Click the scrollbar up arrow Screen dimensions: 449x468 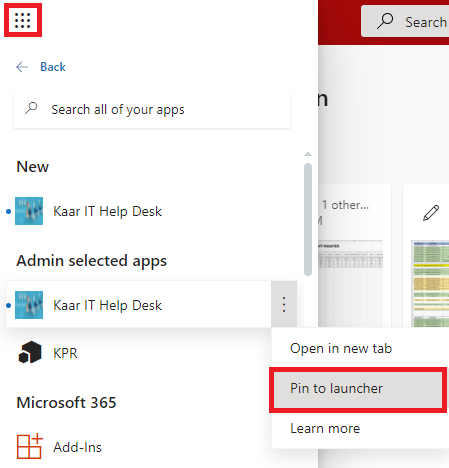[308, 154]
